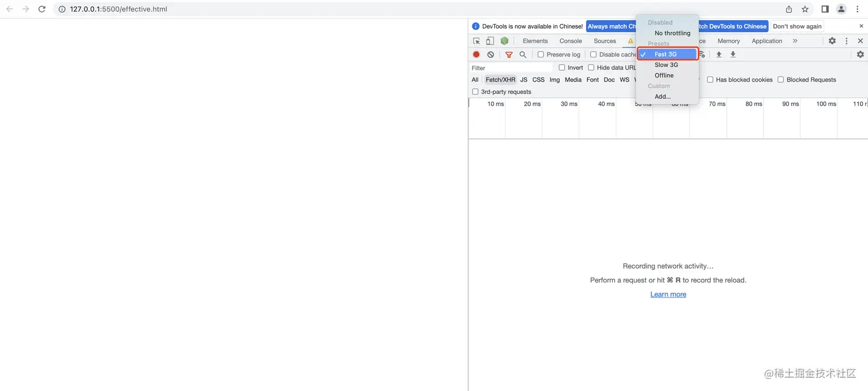Click the red record network log button

click(x=476, y=55)
